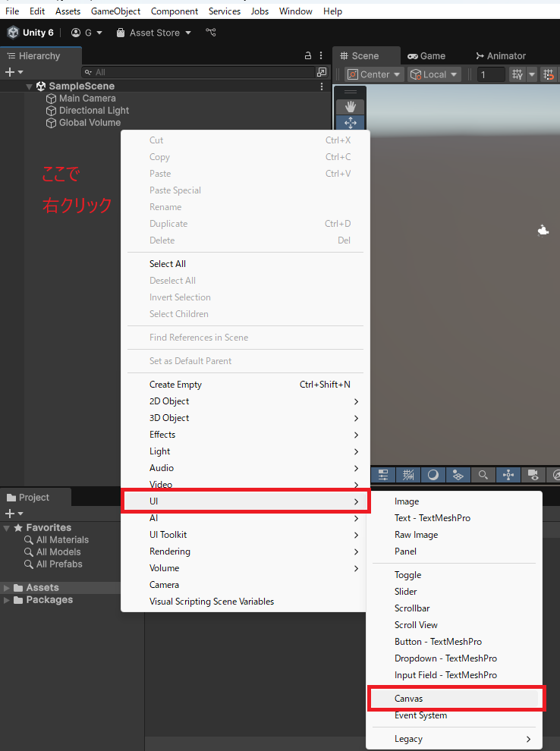The height and width of the screenshot is (751, 560).
Task: Click the Scene transform pivot icon
Action: [x=508, y=475]
